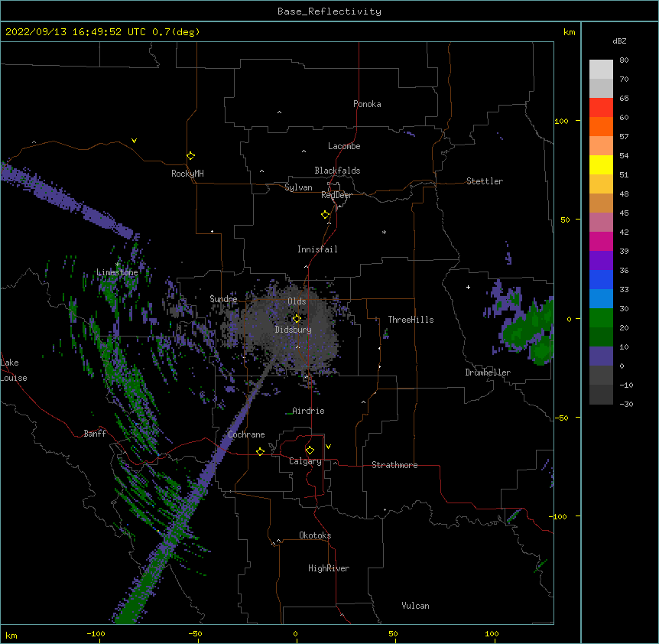Click the Strathmore city label
The width and height of the screenshot is (659, 644).
point(394,465)
